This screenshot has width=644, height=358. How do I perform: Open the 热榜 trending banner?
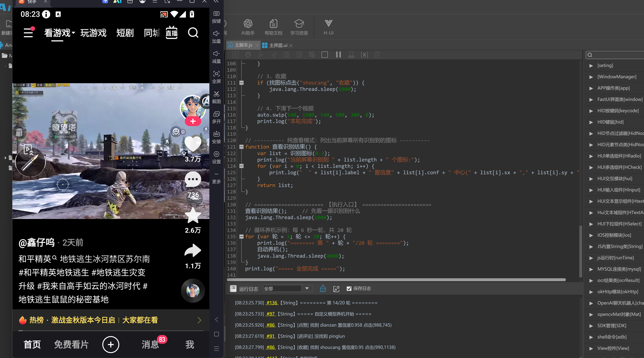point(111,320)
